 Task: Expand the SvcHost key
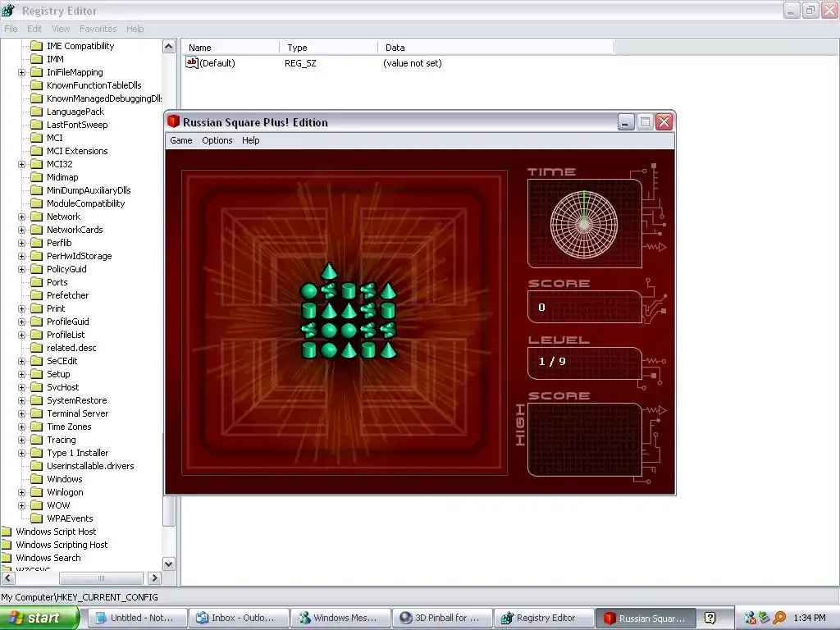coord(21,387)
